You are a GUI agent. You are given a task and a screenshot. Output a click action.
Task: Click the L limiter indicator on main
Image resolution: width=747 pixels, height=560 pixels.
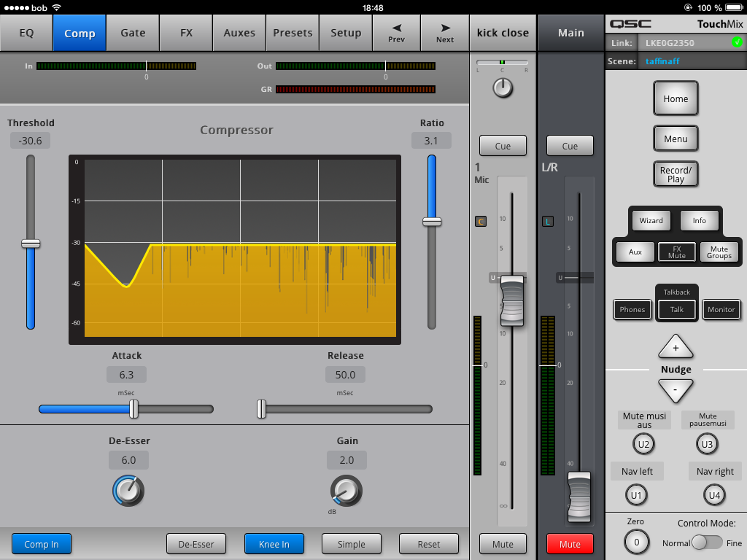pyautogui.click(x=548, y=222)
